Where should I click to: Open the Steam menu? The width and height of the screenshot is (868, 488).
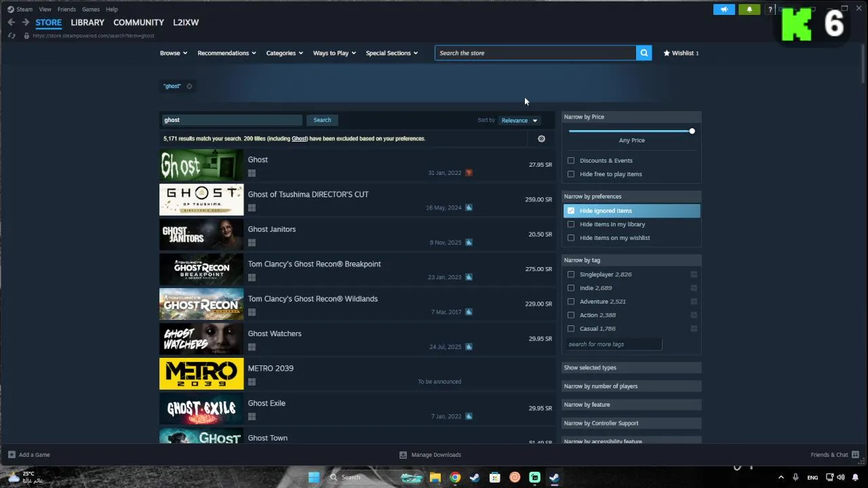pyautogui.click(x=24, y=9)
